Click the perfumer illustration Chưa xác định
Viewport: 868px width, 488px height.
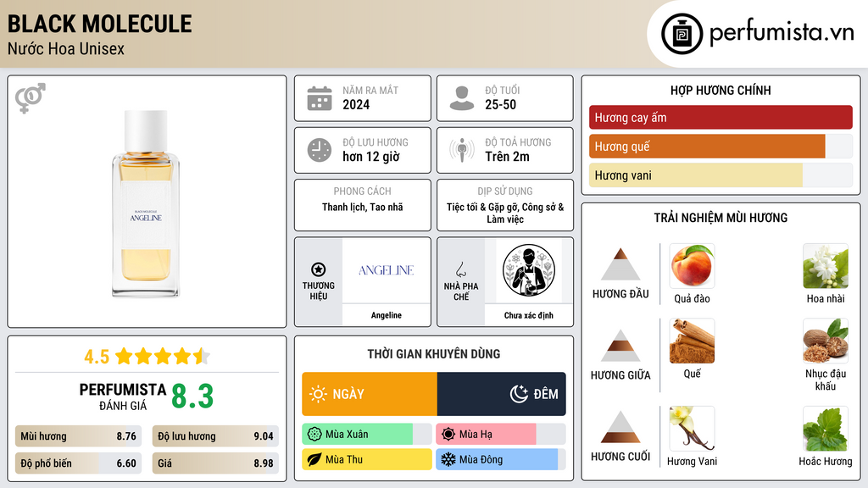(x=529, y=270)
